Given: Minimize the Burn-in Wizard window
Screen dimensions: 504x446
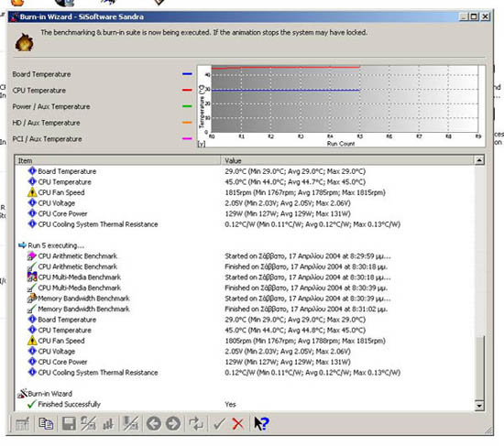Looking at the screenshot, I should (x=464, y=16).
